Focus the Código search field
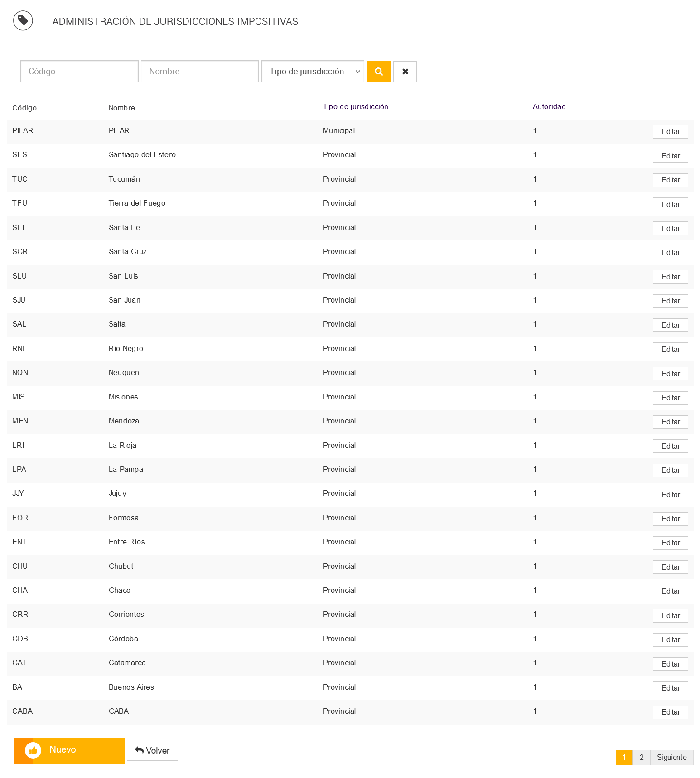Viewport: 700px width, 778px height. pos(79,72)
